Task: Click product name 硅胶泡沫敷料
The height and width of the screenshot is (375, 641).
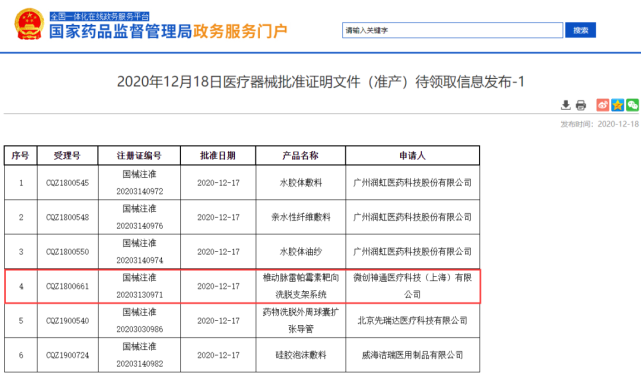Action: click(301, 355)
